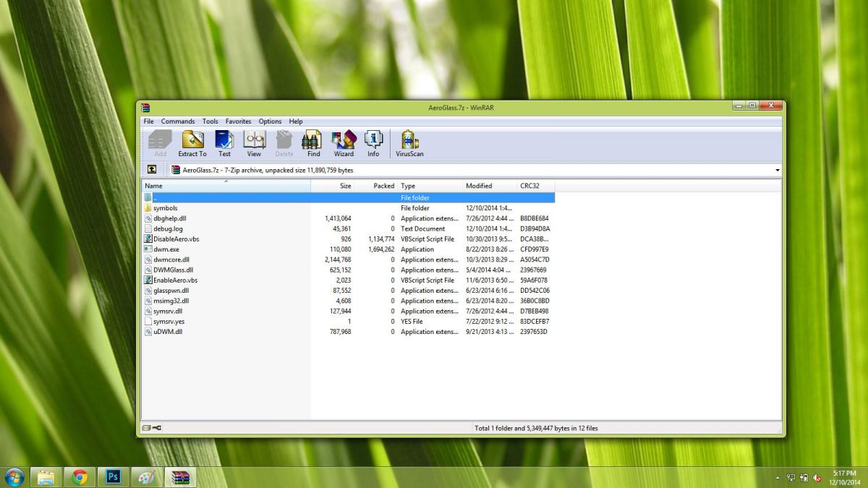The width and height of the screenshot is (868, 488).
Task: Click the WinRAR title bar icon
Action: (x=145, y=108)
